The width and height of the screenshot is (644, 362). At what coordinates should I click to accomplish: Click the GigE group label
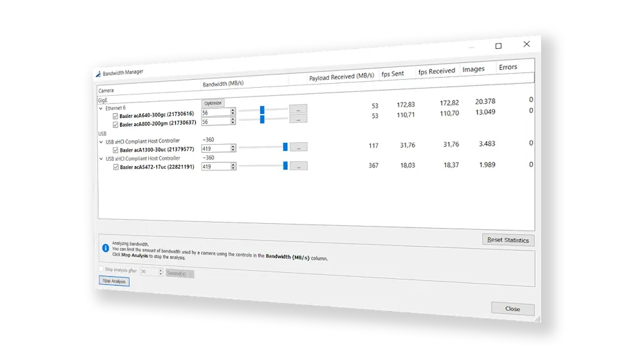click(102, 101)
